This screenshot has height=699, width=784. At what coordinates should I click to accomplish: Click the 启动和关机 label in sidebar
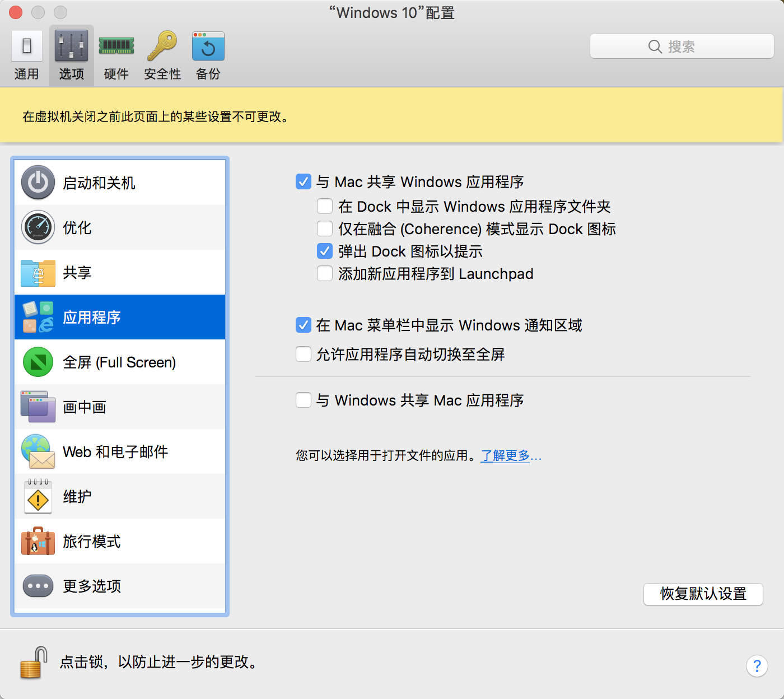click(x=99, y=183)
